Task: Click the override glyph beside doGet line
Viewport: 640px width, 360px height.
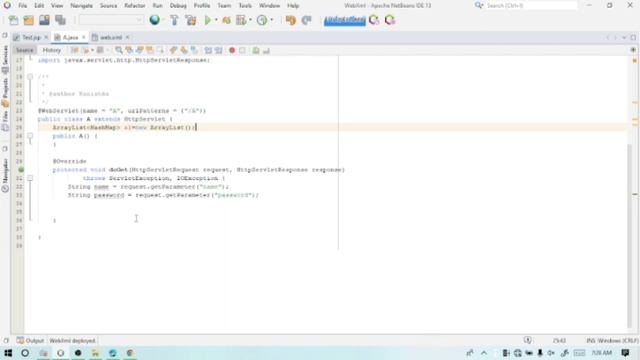Action: 21,169
